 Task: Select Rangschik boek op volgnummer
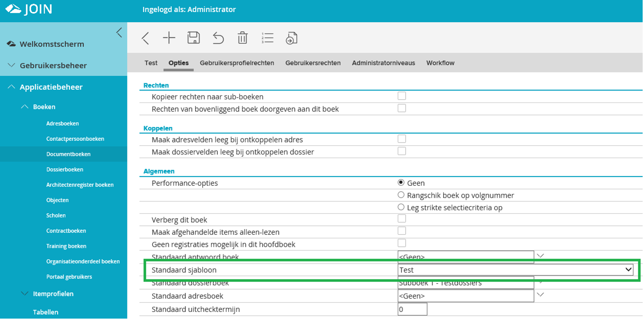(x=401, y=194)
